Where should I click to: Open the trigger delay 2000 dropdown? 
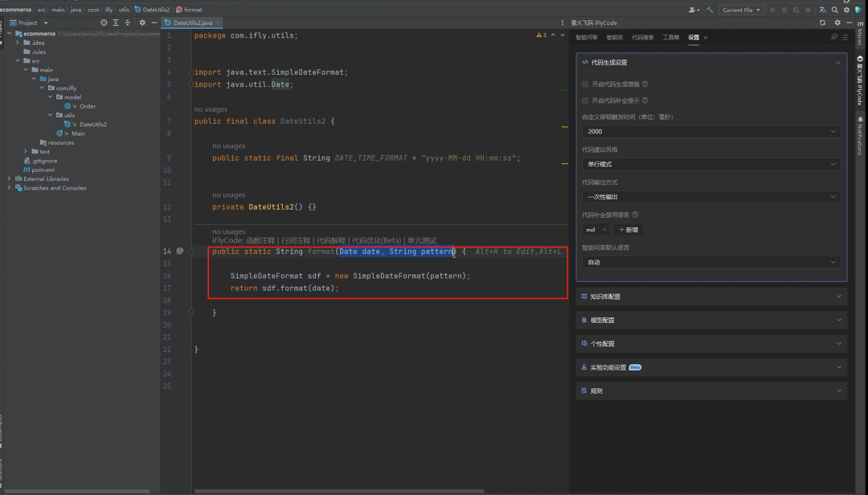click(x=711, y=131)
